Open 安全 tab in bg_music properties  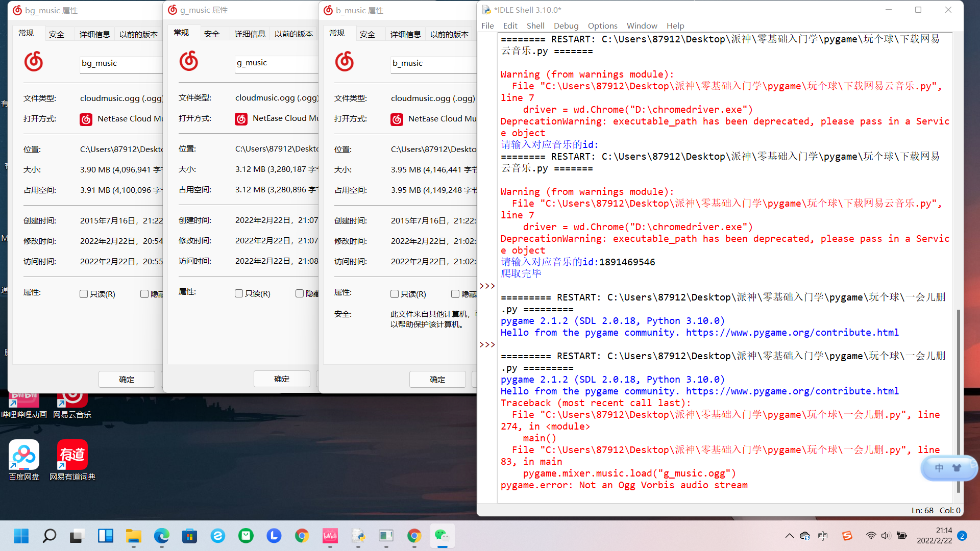57,34
